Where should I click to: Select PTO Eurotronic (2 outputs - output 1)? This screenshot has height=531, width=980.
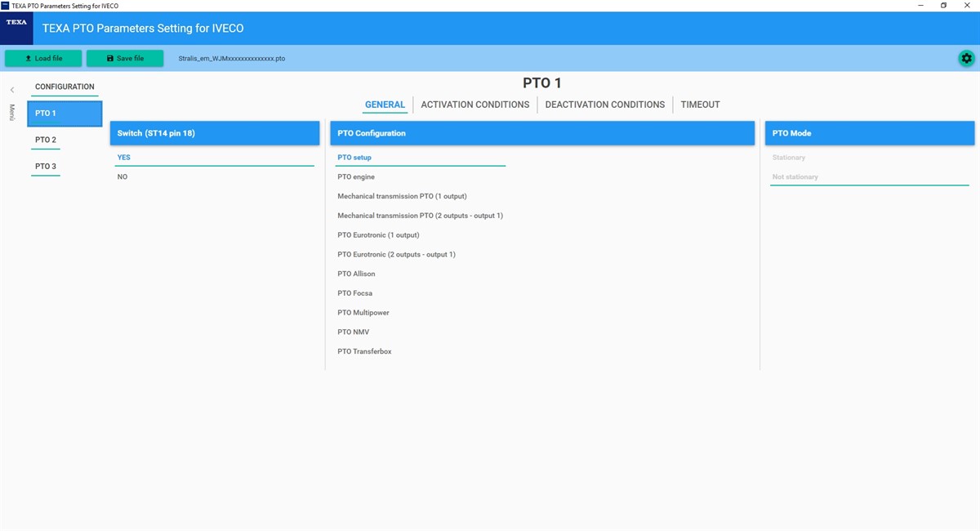pos(396,255)
